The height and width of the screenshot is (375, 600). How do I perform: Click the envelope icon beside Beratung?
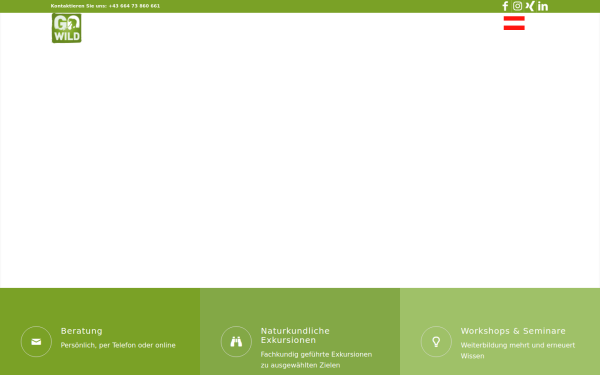[36, 341]
